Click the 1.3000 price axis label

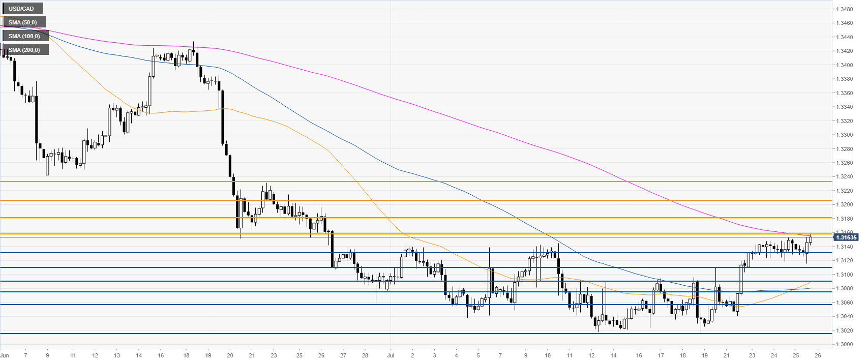[845, 344]
